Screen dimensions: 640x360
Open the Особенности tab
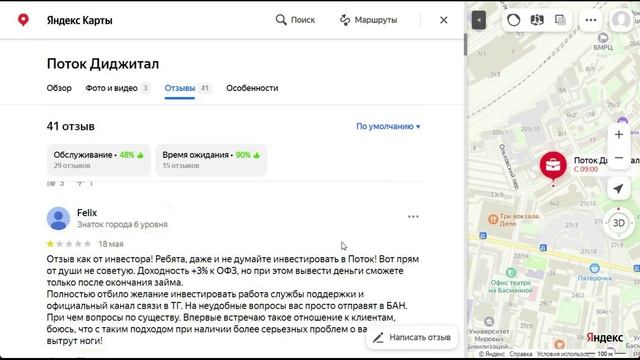pos(252,88)
